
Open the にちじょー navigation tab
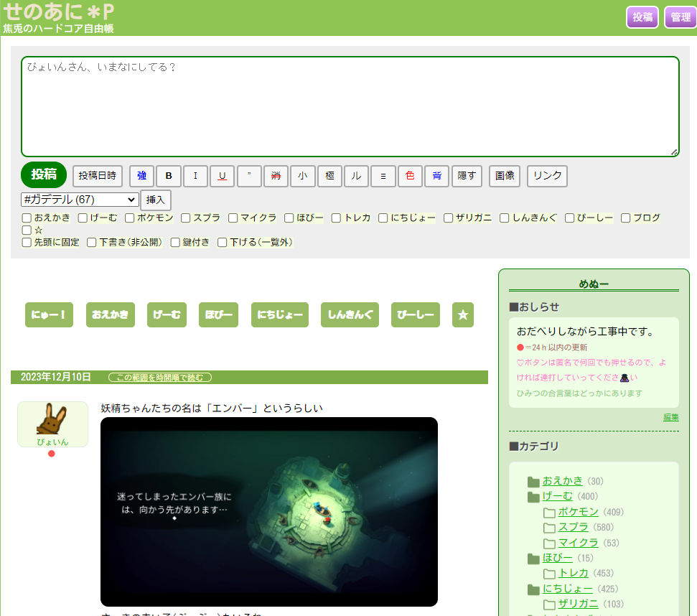280,314
